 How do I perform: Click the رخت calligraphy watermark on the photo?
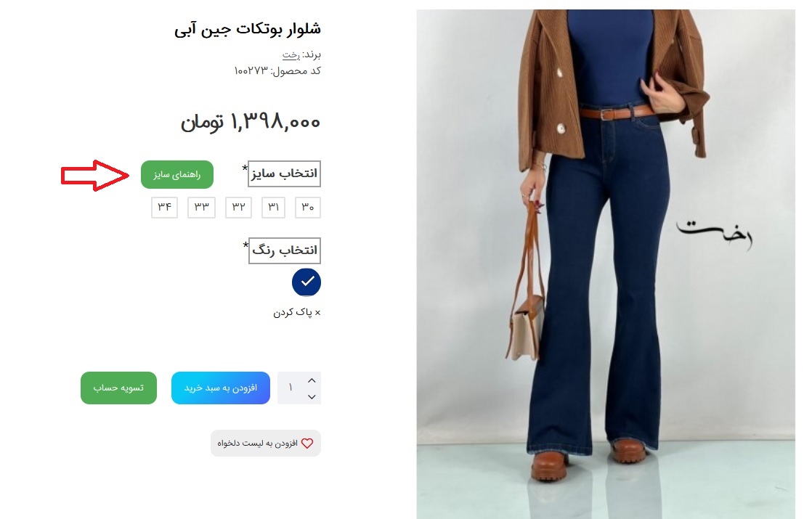pos(714,234)
